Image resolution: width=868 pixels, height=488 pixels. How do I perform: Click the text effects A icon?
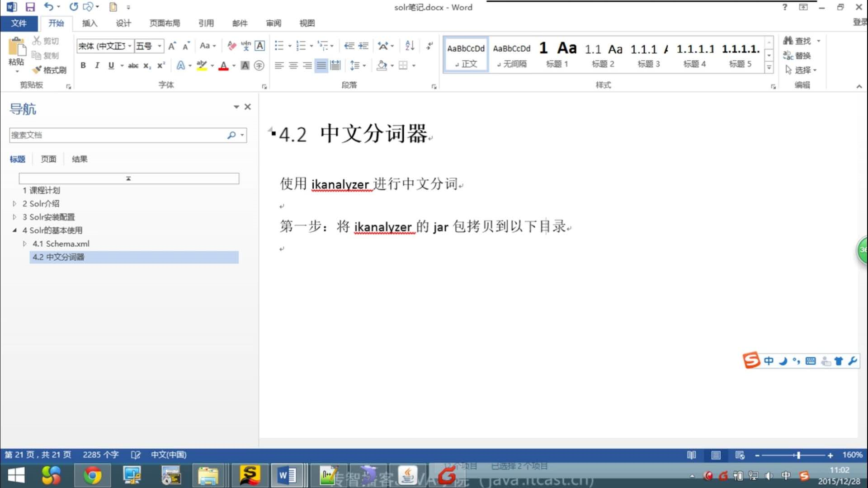(x=180, y=66)
